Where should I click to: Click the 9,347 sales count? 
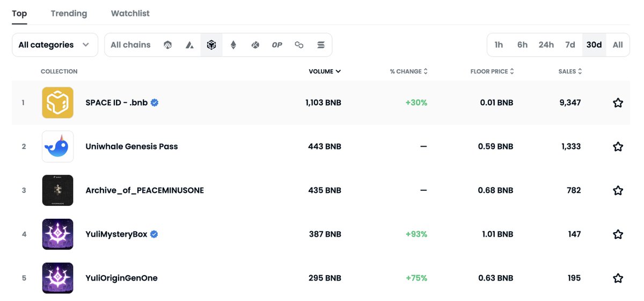pos(569,103)
